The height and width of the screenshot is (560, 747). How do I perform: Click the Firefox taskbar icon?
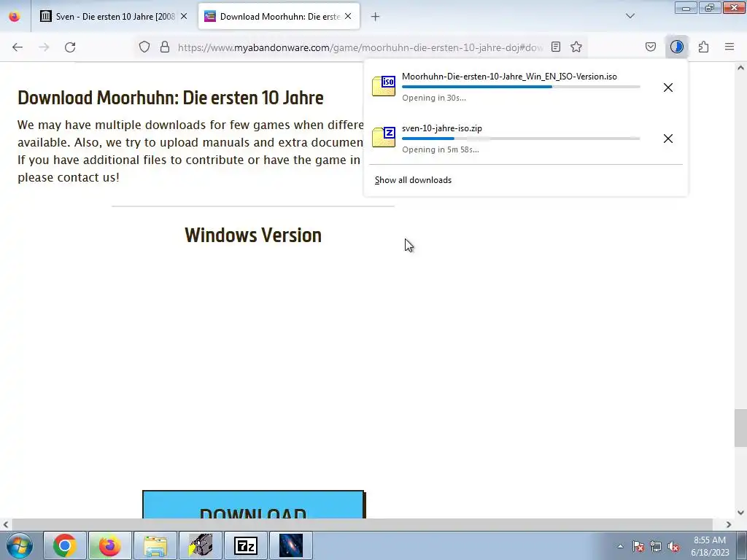(109, 545)
